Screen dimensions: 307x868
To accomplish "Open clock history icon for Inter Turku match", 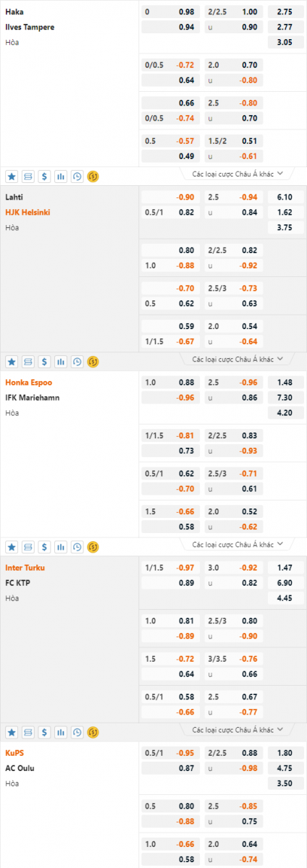I will click(77, 731).
